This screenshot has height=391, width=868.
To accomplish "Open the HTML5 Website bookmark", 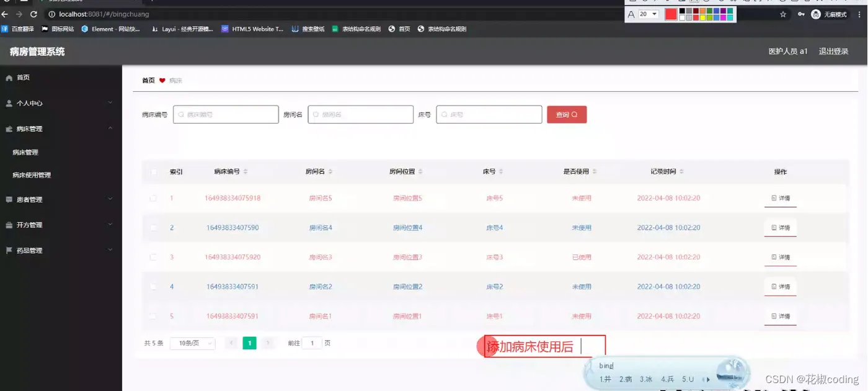I will click(x=252, y=29).
